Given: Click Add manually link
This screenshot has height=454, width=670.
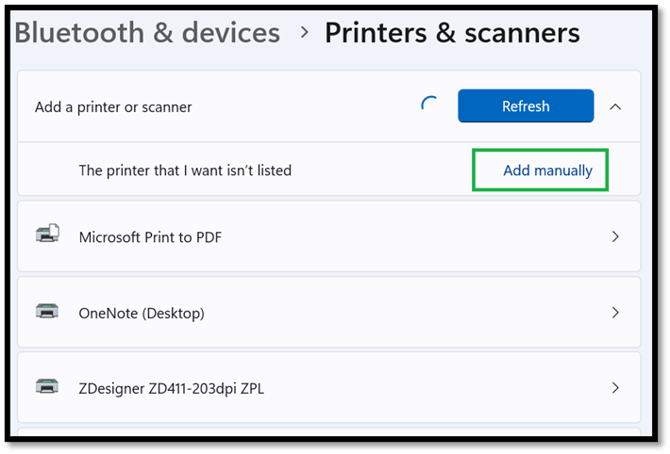Looking at the screenshot, I should point(548,171).
